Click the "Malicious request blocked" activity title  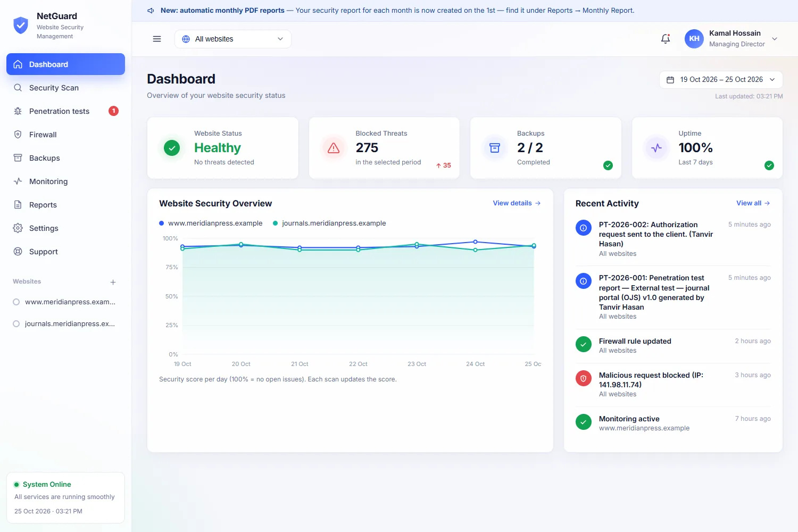coord(651,380)
